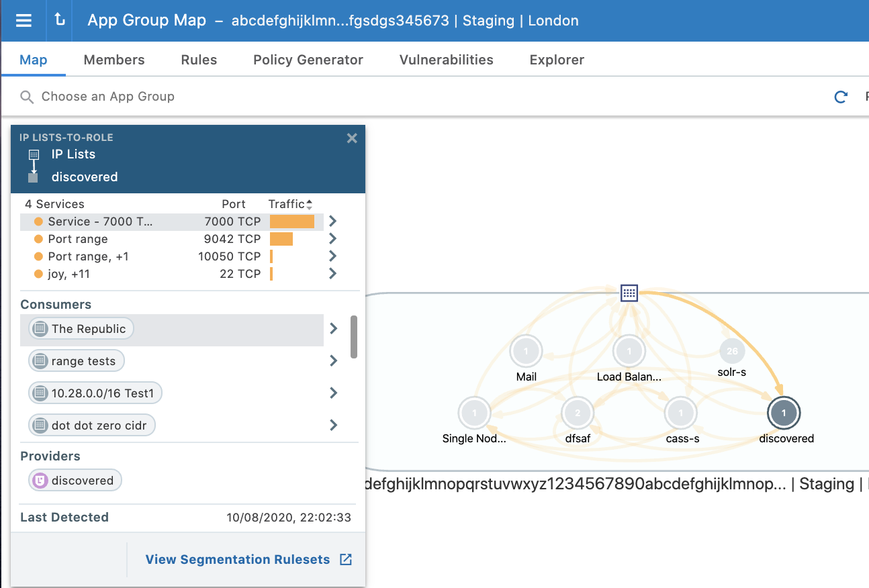
Task: Click the magnifier icon in the App Group search
Action: [x=26, y=97]
